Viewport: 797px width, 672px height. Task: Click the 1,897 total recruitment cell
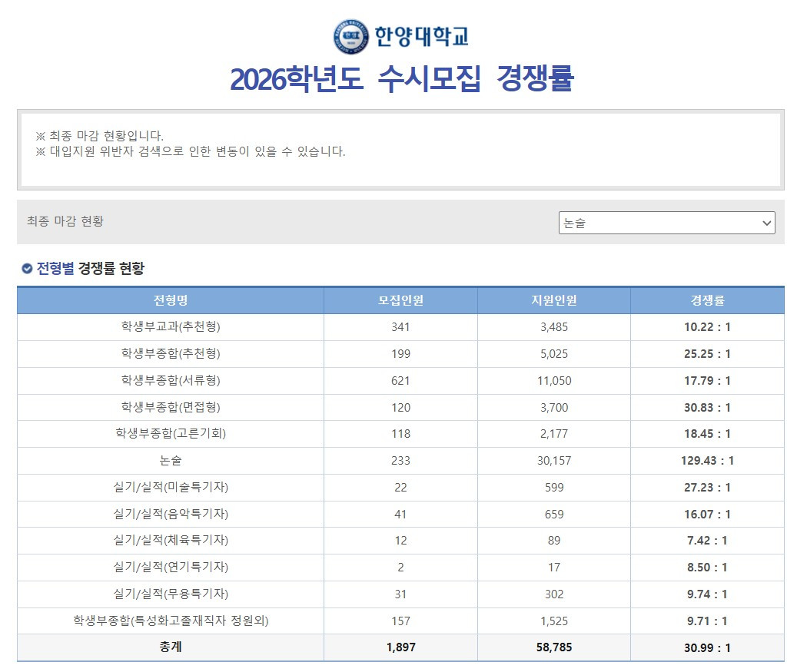click(x=400, y=647)
